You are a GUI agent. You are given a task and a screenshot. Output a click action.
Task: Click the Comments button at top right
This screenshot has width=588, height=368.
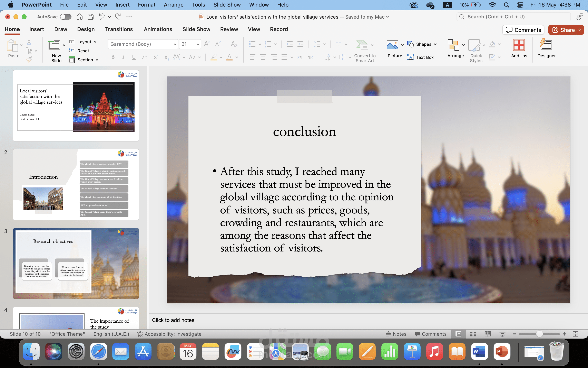click(523, 30)
